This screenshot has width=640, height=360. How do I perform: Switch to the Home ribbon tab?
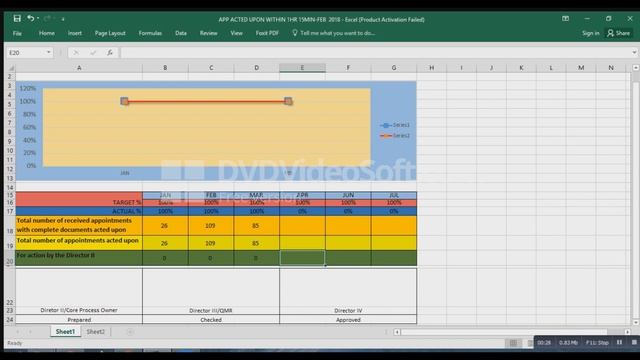pos(47,33)
